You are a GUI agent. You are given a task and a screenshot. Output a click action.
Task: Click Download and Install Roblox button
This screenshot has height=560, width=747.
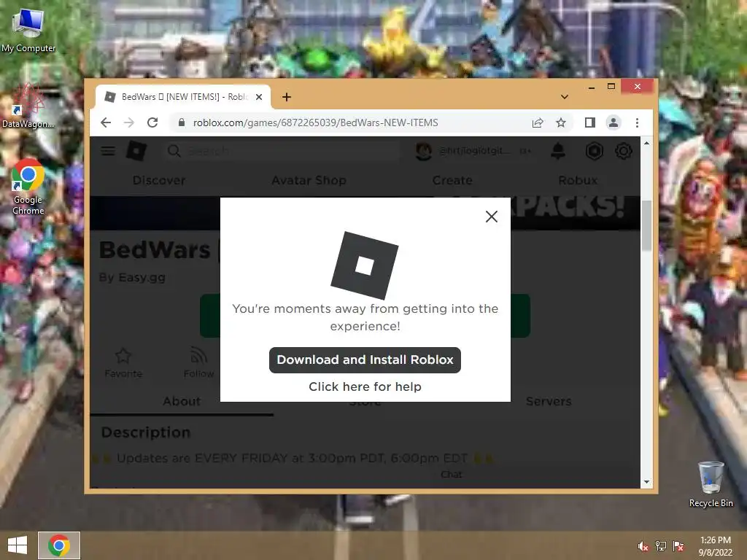pyautogui.click(x=365, y=360)
